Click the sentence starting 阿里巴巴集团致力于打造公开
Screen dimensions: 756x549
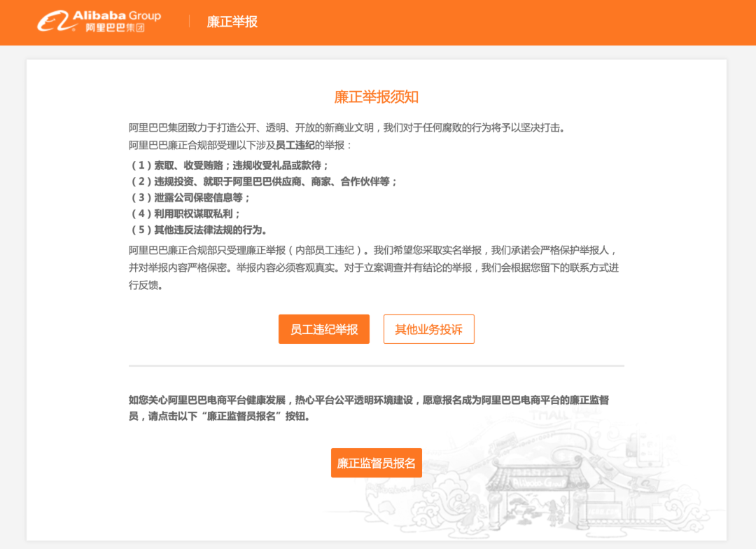(346, 128)
